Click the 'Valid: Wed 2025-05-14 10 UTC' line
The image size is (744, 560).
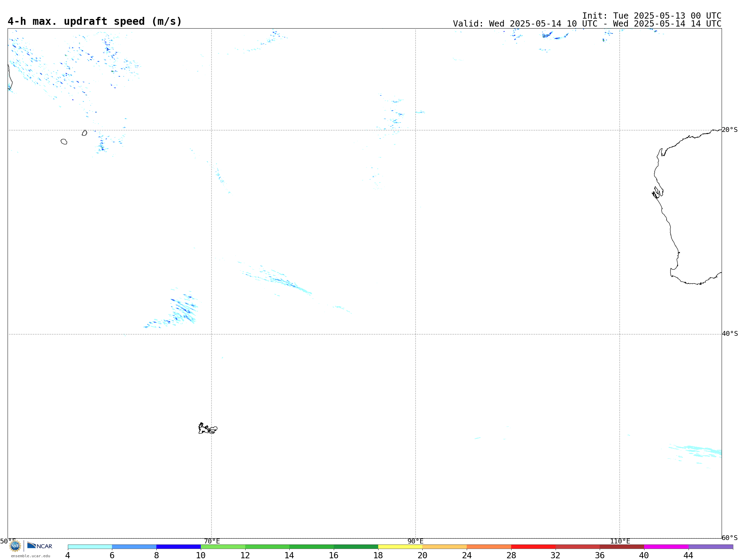(x=587, y=24)
